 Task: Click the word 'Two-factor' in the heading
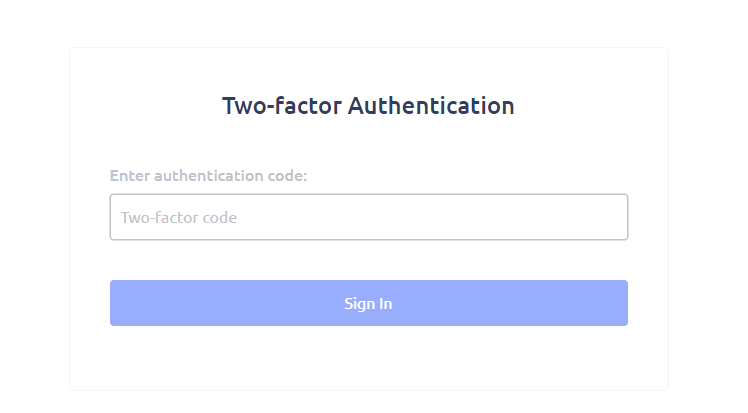[282, 105]
